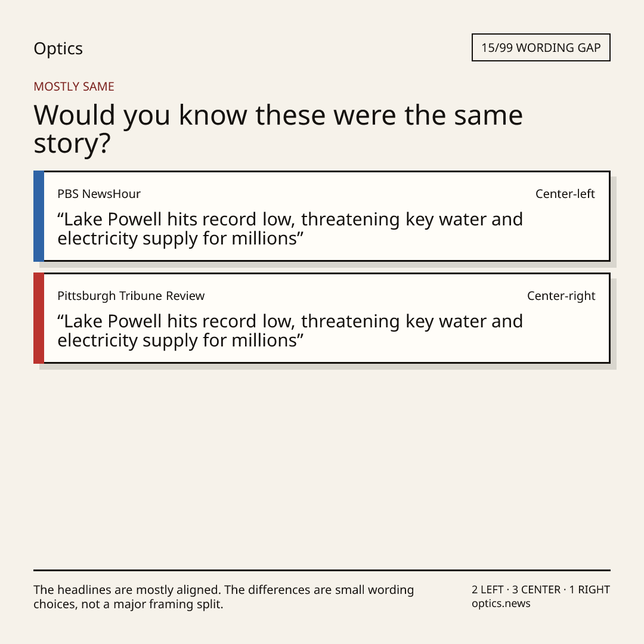The width and height of the screenshot is (644, 644).
Task: Click the Center-left bias label
Action: coord(565,194)
